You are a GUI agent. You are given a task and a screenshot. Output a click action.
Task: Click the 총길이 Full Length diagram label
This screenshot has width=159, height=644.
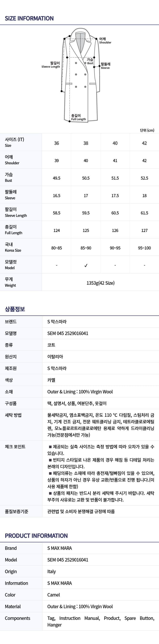pyautogui.click(x=78, y=117)
